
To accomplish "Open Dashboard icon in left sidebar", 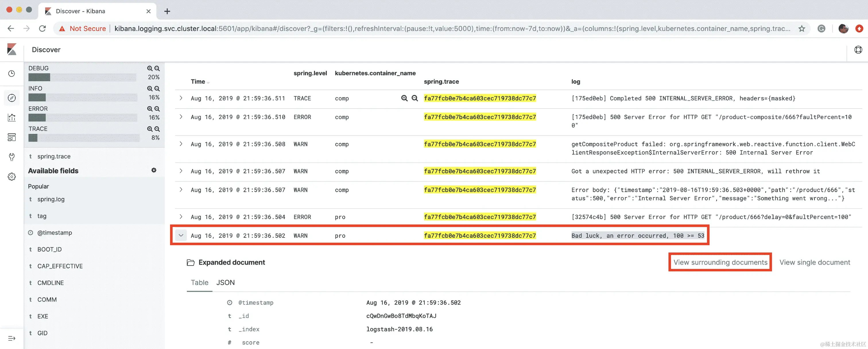I will pyautogui.click(x=12, y=137).
